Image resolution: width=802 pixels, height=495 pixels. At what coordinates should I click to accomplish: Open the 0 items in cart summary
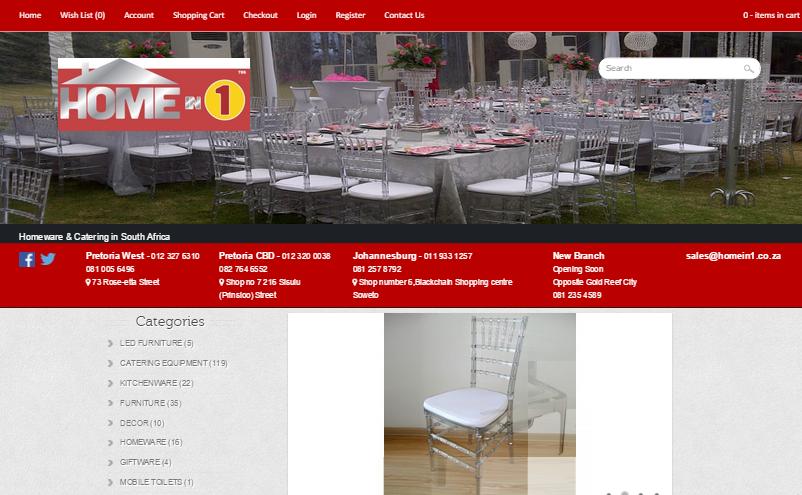point(771,15)
